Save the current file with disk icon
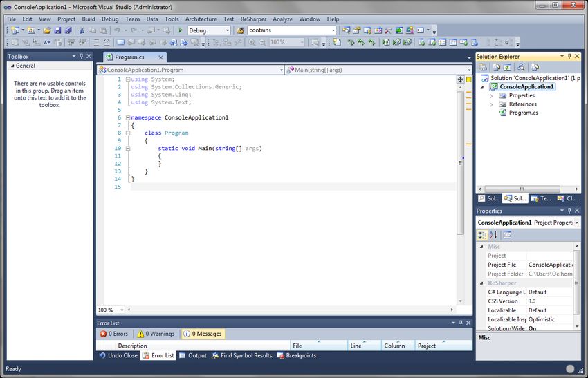 [57, 30]
